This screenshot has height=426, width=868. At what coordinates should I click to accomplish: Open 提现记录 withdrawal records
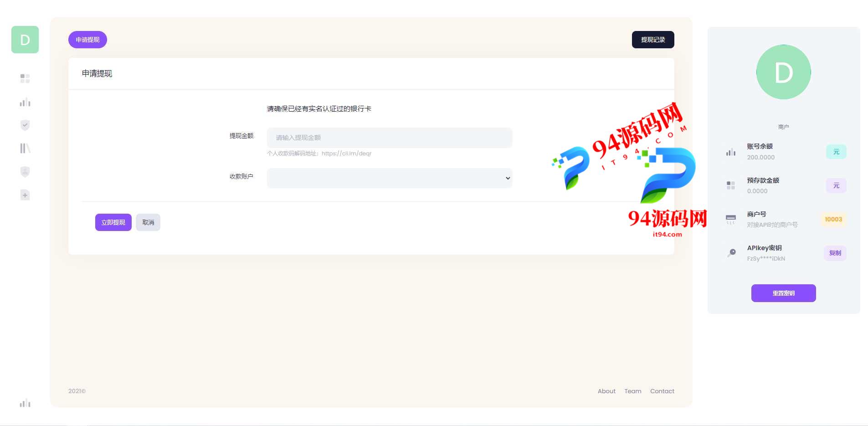[653, 40]
